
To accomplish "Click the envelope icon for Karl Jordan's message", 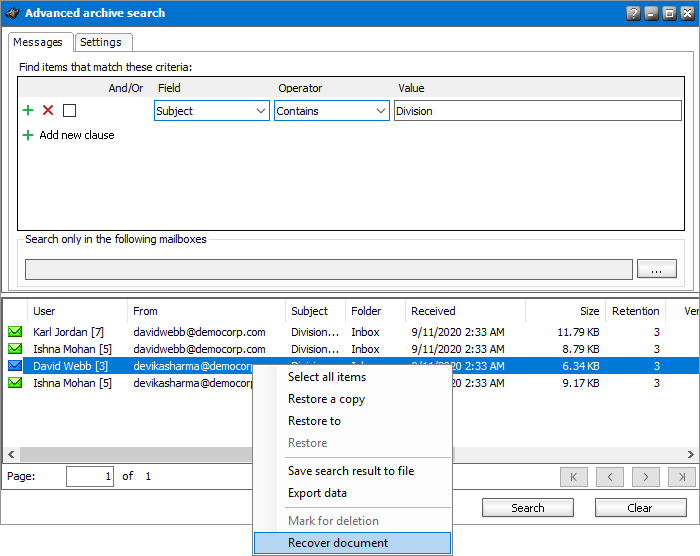I will pos(15,332).
